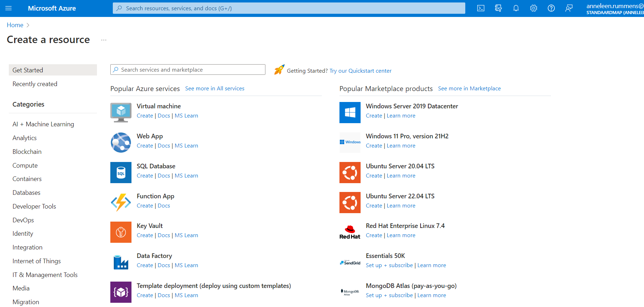
Task: Click the Virtual machine service icon
Action: pos(121,113)
